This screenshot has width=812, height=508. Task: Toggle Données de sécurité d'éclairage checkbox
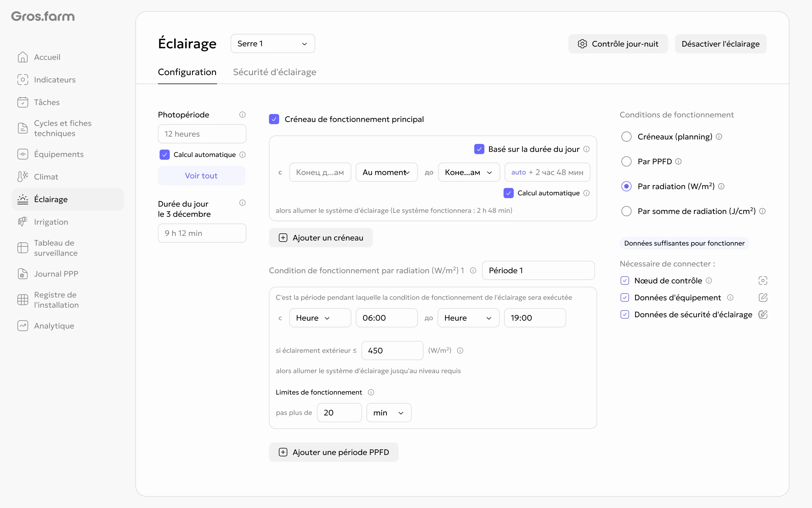click(x=625, y=314)
